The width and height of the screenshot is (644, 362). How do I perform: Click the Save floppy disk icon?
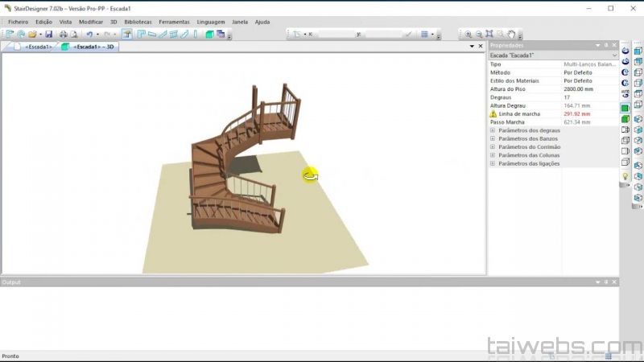pos(49,35)
